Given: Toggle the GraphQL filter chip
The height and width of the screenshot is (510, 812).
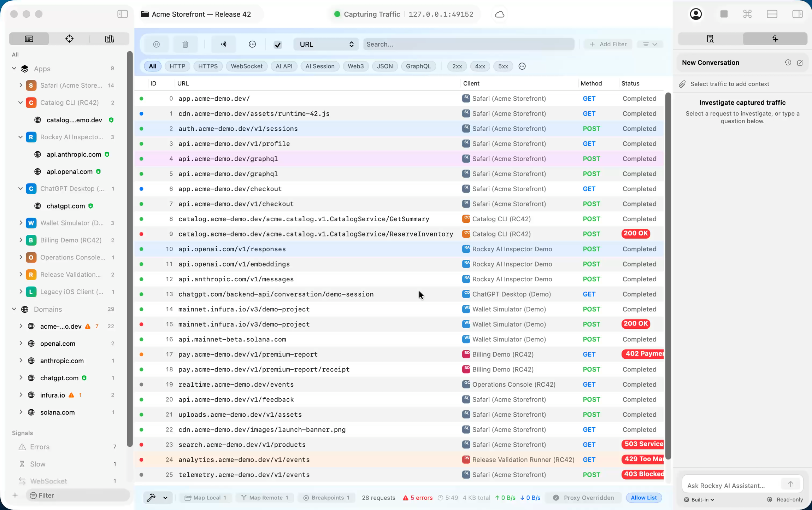Looking at the screenshot, I should 418,66.
